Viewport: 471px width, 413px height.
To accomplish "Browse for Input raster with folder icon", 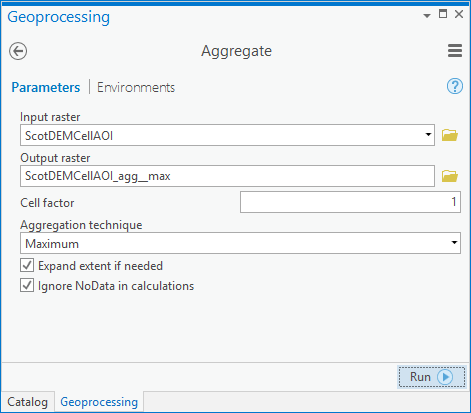I will pos(450,135).
